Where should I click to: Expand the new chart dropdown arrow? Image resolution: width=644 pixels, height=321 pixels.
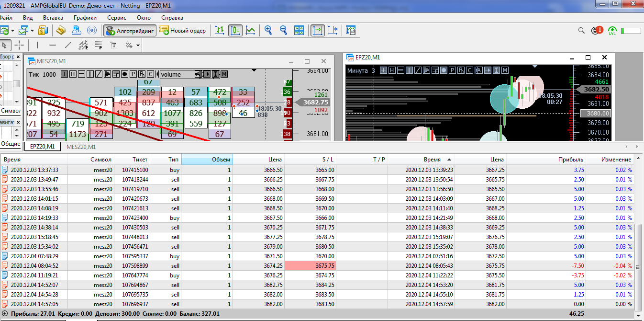12,31
